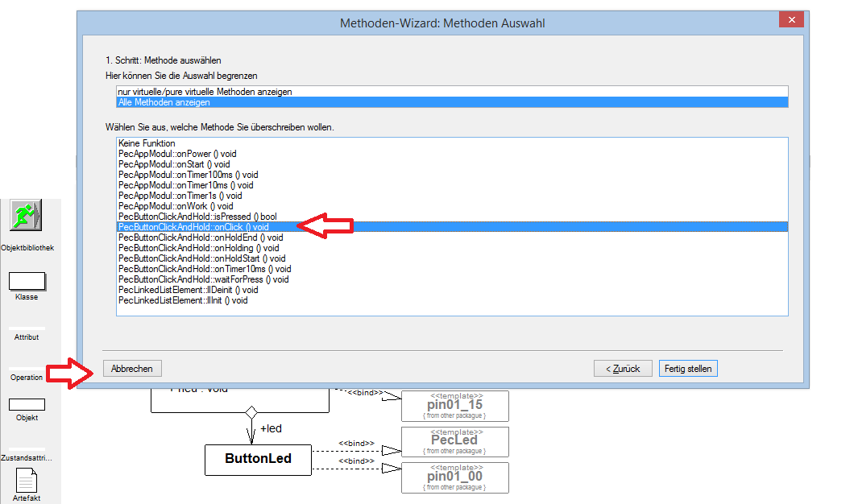Close the Methoden-Wizard dialog
Image resolution: width=854 pixels, height=504 pixels.
point(793,20)
